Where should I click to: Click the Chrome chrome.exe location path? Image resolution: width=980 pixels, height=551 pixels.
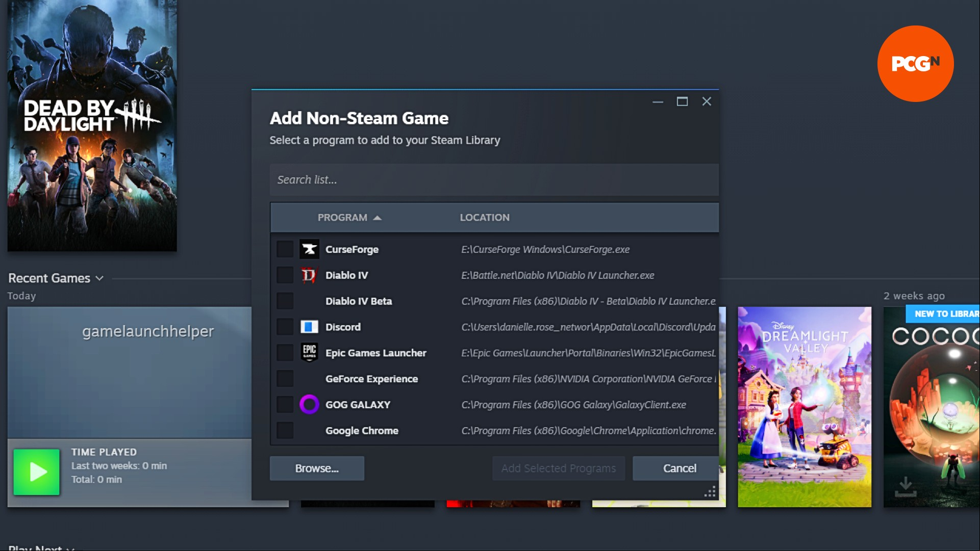589,431
